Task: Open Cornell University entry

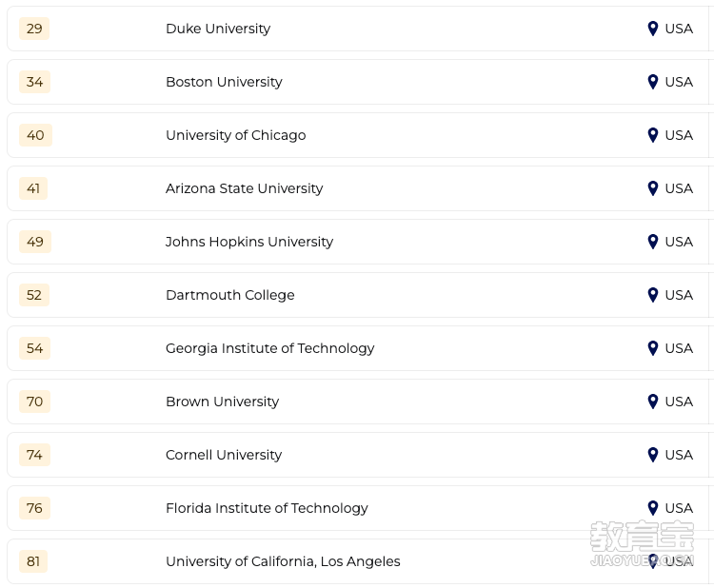Action: click(224, 455)
